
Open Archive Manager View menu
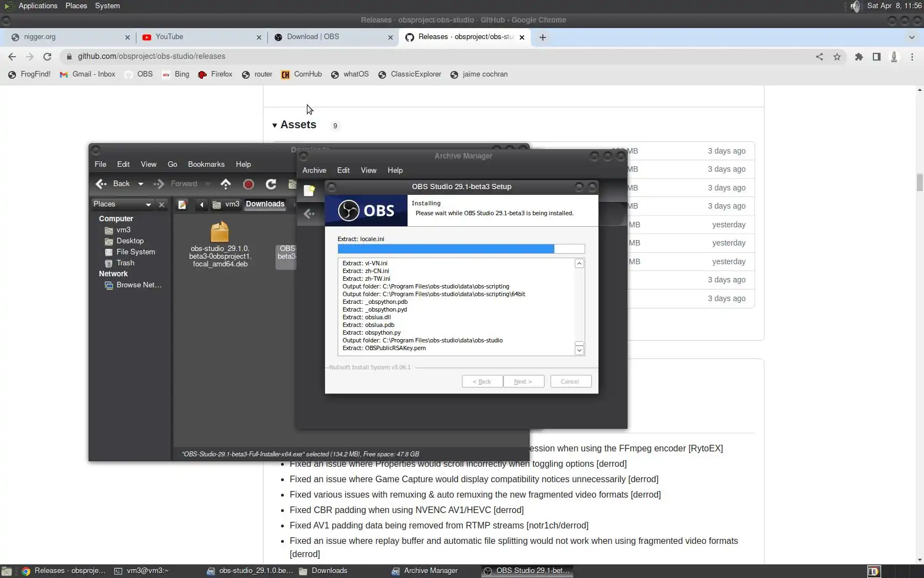[369, 171]
